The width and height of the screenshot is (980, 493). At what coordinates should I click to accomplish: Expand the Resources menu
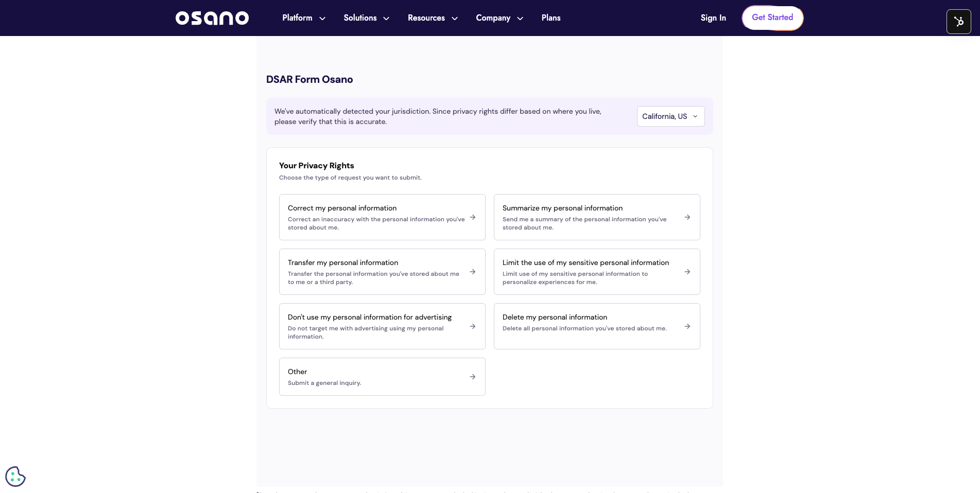pyautogui.click(x=433, y=18)
